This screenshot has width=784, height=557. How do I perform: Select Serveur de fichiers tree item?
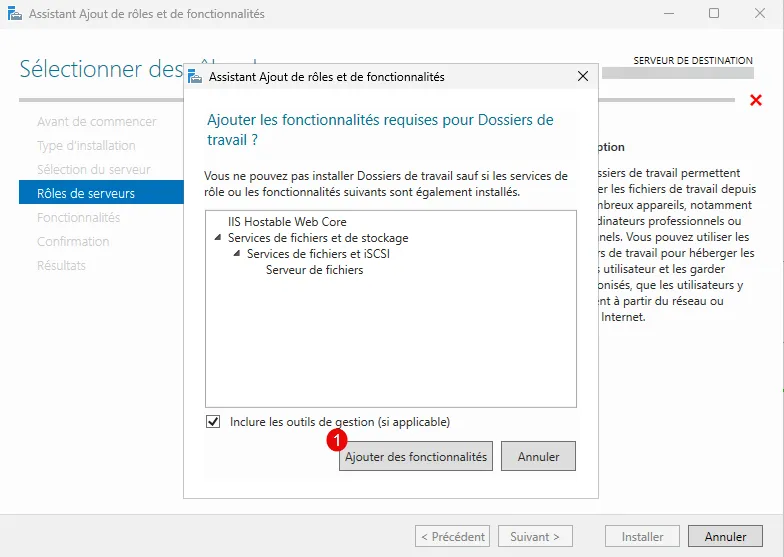coord(314,270)
